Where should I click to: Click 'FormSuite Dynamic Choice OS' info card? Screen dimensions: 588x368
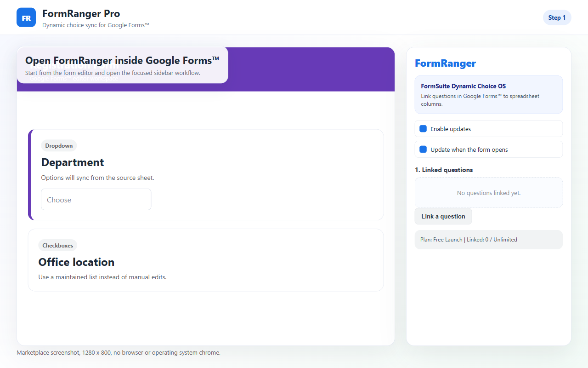click(489, 94)
